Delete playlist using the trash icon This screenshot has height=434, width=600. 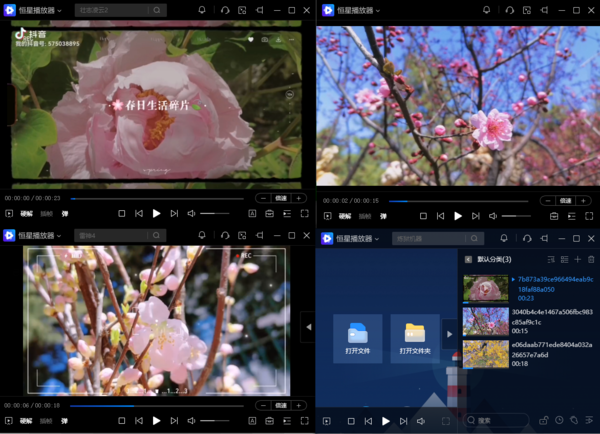(591, 260)
